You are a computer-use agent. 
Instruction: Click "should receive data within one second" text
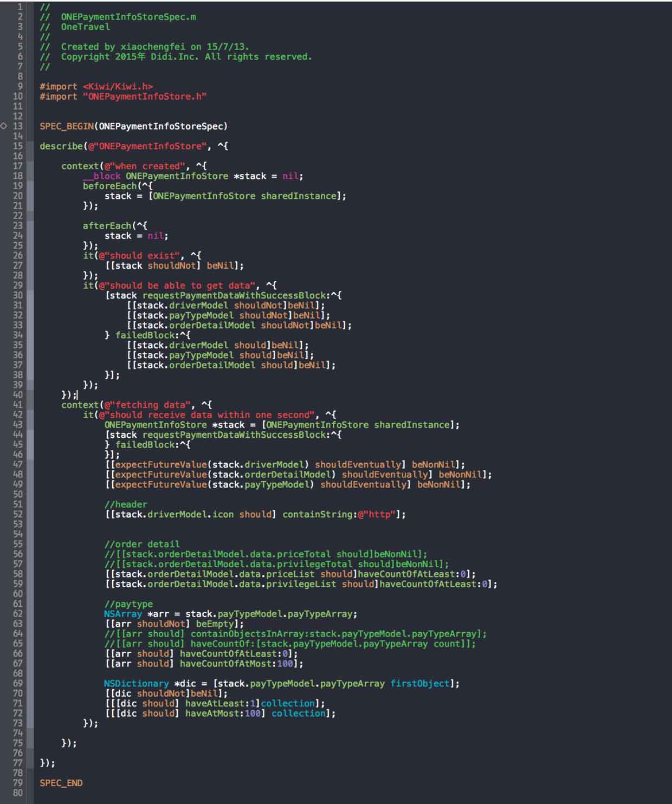tap(211, 415)
